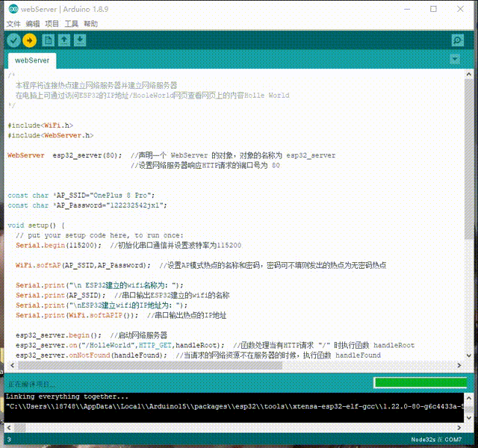Click the Verify (checkmark) button

pos(13,40)
